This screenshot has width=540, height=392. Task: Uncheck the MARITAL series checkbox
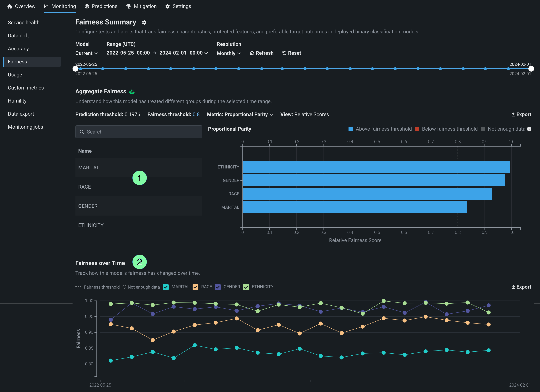[x=166, y=287]
